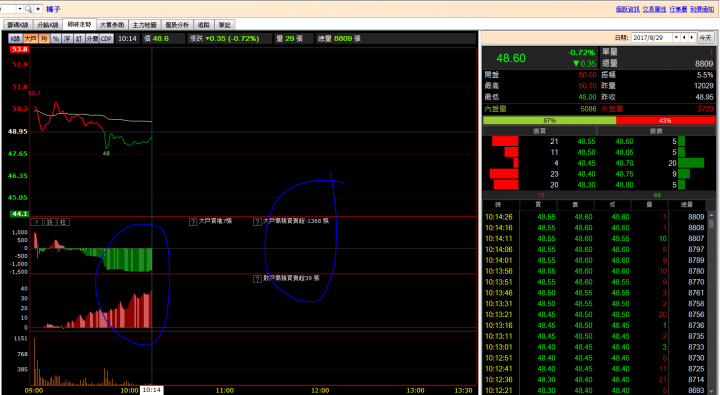
Task: Click the date field showing 2017/8/29
Action: pyautogui.click(x=652, y=38)
